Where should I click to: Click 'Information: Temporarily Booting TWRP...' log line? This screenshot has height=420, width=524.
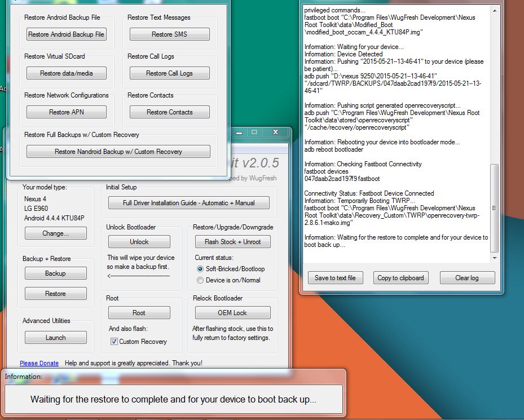(359, 201)
